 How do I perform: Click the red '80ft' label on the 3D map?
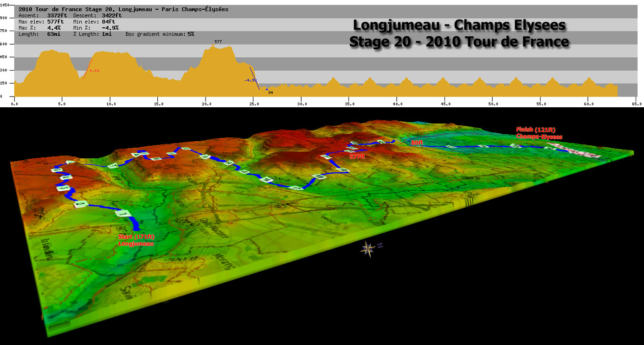pyautogui.click(x=417, y=143)
